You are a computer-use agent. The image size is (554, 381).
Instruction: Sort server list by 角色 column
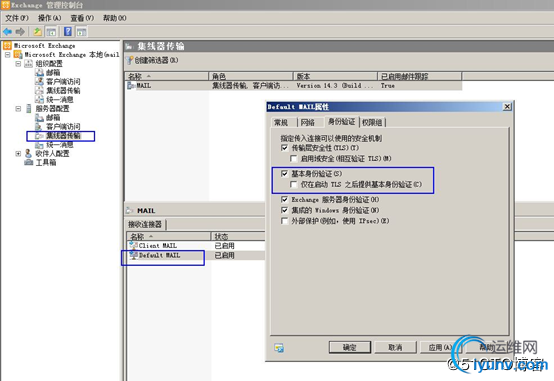(251, 76)
